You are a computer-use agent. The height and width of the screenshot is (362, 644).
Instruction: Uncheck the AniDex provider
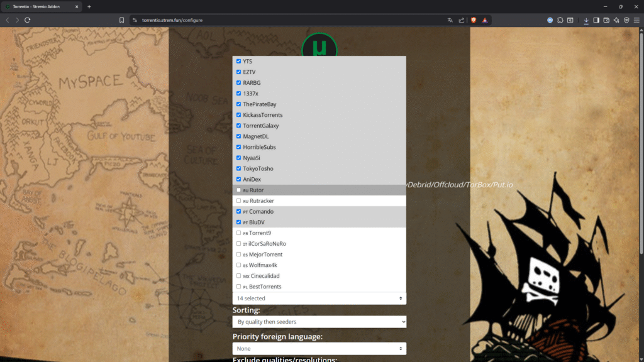[238, 179]
